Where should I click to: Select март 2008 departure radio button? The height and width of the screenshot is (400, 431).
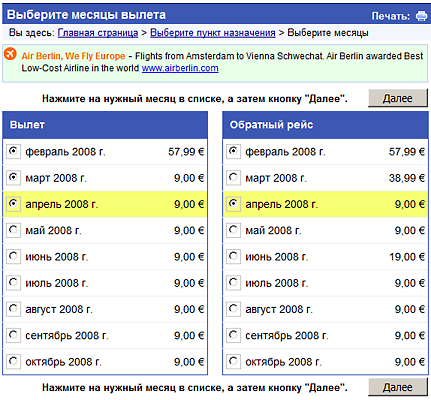pyautogui.click(x=13, y=178)
